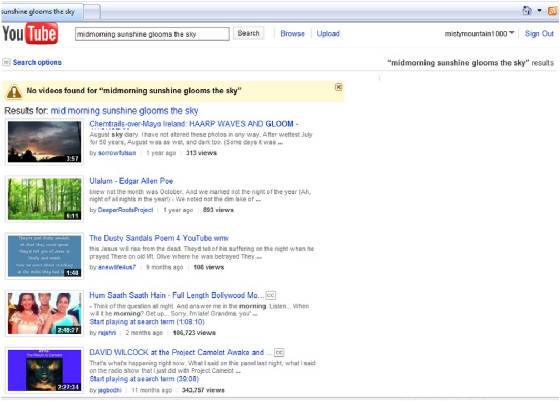
Task: Click the CC icon beside Hum Saath Saath Hain
Action: pyautogui.click(x=271, y=296)
